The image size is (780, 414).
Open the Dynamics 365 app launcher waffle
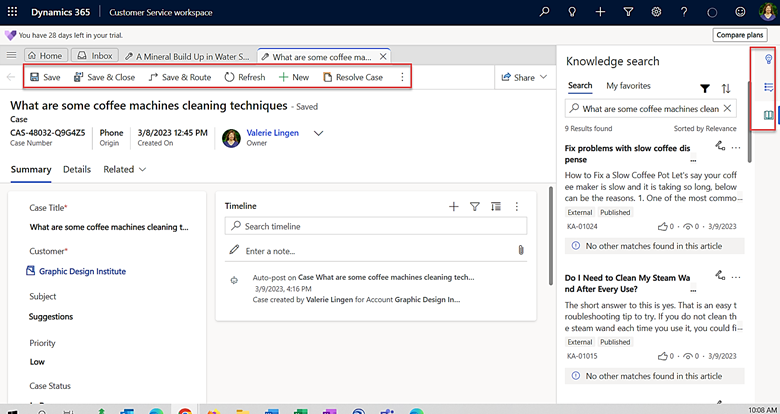(13, 12)
